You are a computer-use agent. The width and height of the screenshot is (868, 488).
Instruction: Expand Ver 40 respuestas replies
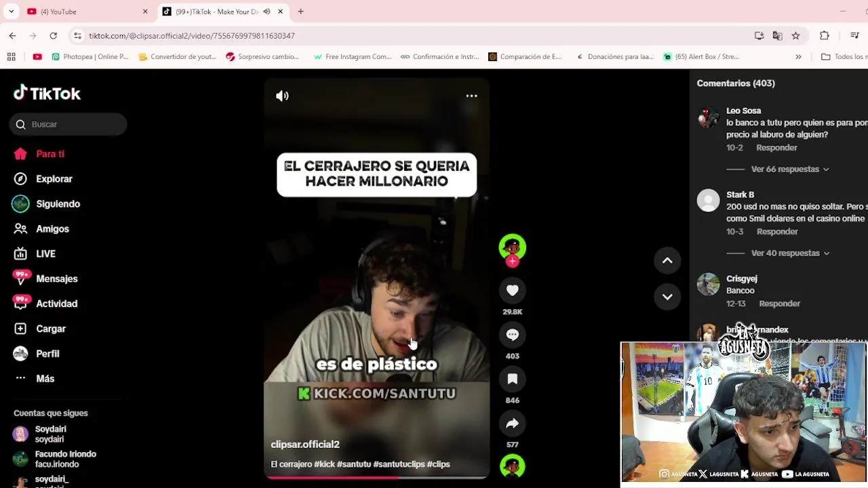click(x=789, y=253)
